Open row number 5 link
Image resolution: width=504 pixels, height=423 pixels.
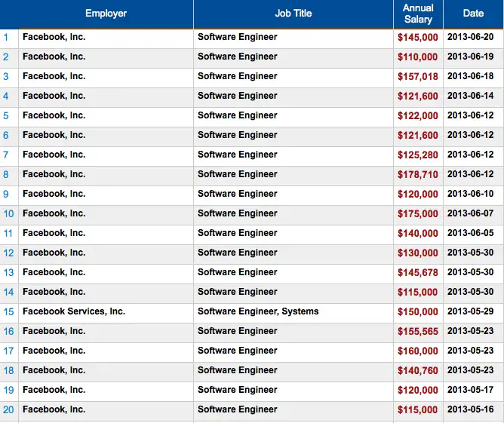6,115
